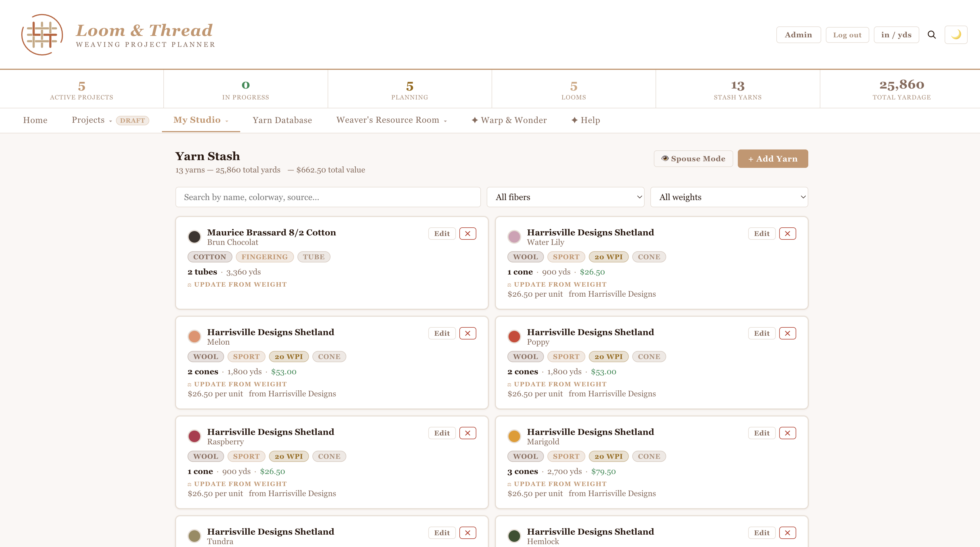Click Update From Weight on Melon

(x=237, y=384)
